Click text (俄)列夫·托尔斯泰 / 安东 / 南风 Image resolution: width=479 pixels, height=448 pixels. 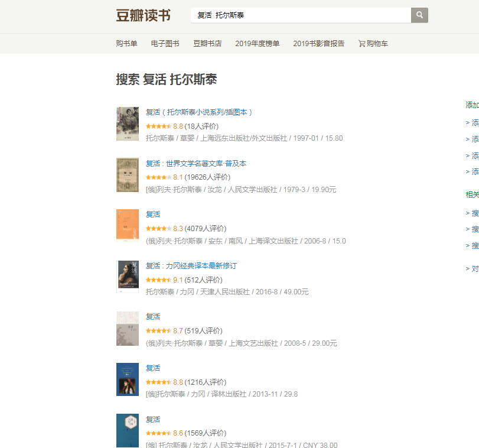pyautogui.click(x=246, y=241)
